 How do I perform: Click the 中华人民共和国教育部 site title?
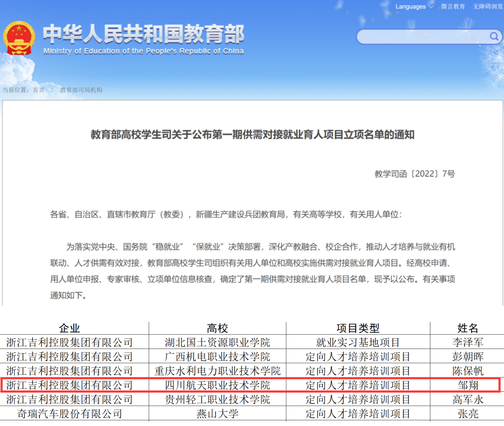click(143, 34)
